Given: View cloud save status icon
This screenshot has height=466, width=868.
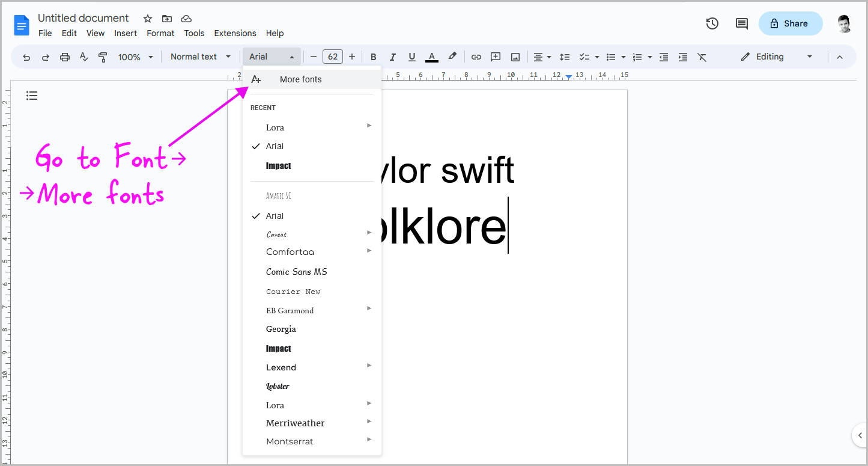Looking at the screenshot, I should (x=186, y=19).
